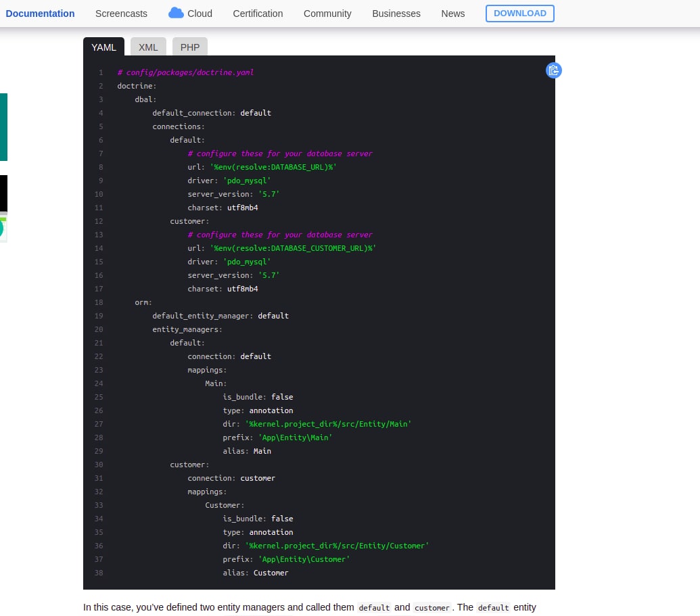Click the Cloud navigation link text

(x=200, y=14)
